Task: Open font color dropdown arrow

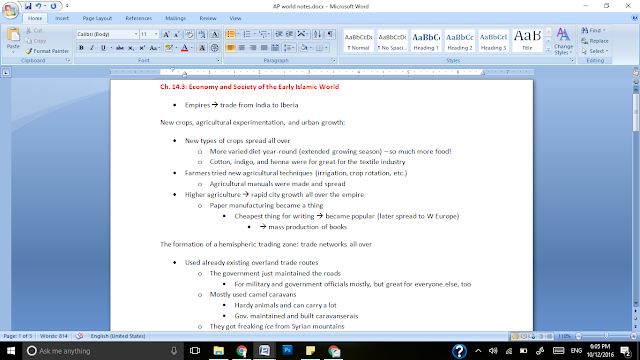Action: [x=192, y=48]
